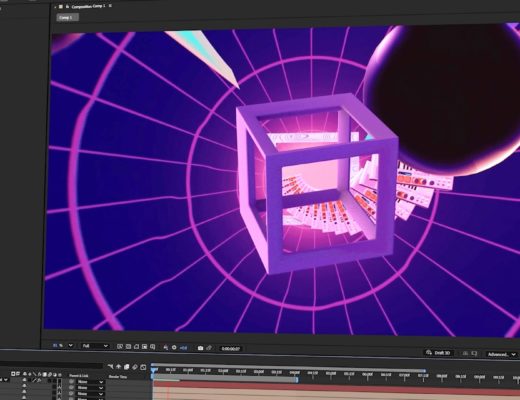
Task: Open the Full resolution dropdown
Action: 95,346
